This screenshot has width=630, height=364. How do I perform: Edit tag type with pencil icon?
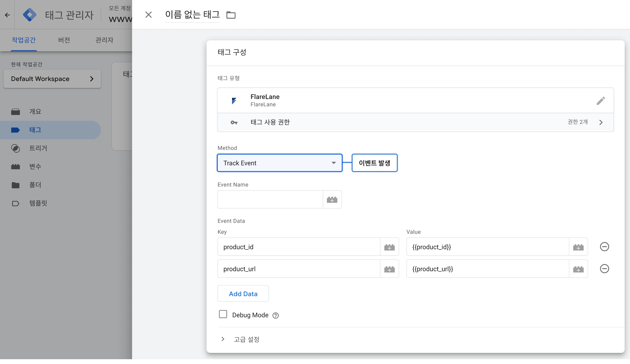point(601,101)
